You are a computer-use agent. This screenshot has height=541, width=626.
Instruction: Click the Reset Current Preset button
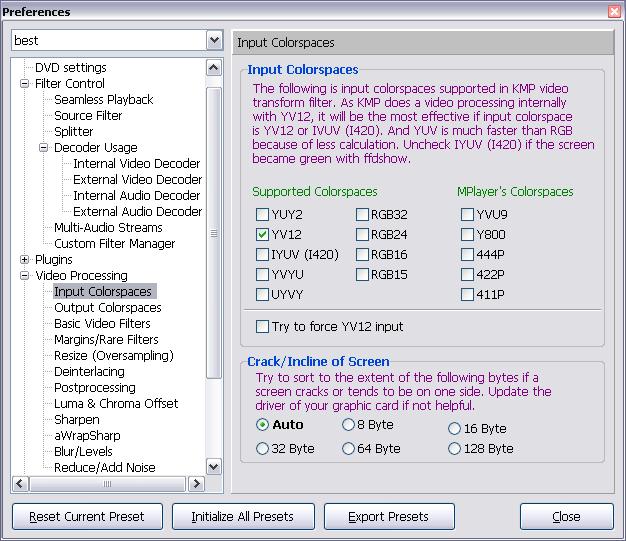pos(87,517)
